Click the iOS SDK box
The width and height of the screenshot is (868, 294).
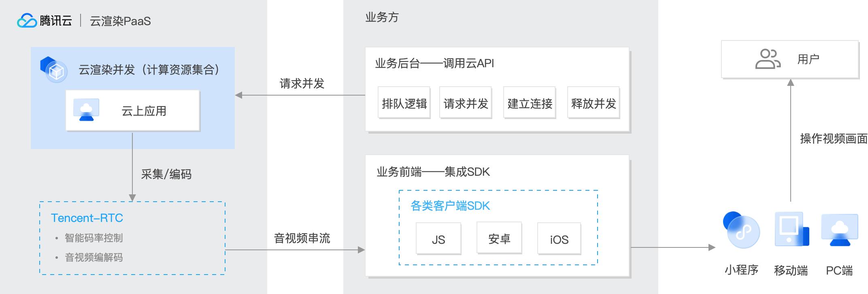point(559,239)
